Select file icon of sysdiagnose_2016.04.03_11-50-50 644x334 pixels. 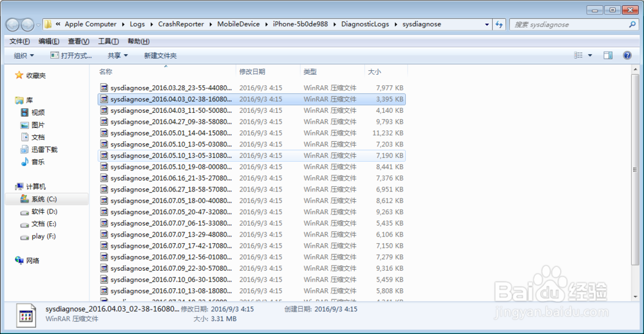pyautogui.click(x=104, y=110)
